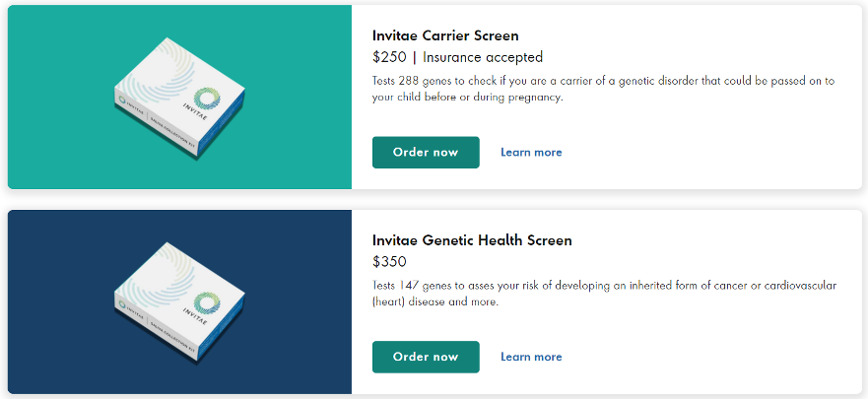Click the swirl pattern on Carrier Screen box
The width and height of the screenshot is (868, 400).
[163, 71]
